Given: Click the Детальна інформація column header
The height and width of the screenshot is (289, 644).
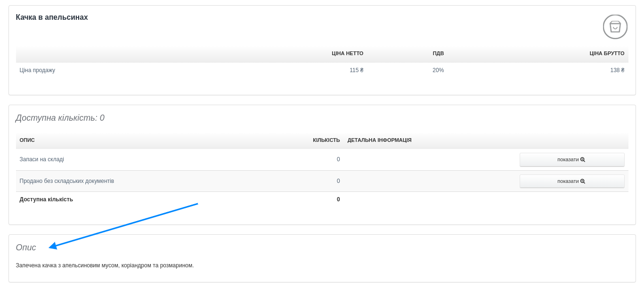Looking at the screenshot, I should tap(379, 140).
